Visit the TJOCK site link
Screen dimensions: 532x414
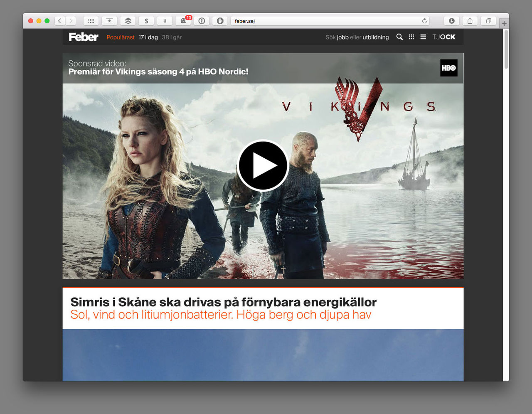(x=444, y=37)
